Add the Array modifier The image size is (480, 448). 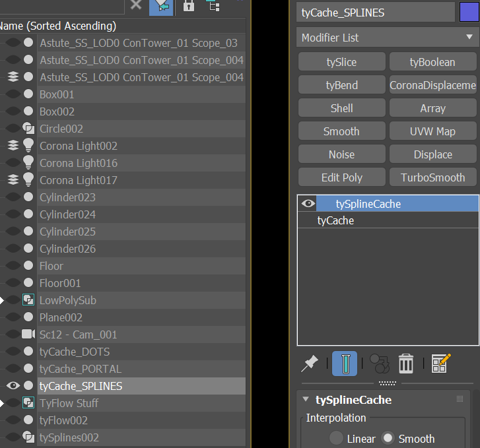pyautogui.click(x=432, y=108)
